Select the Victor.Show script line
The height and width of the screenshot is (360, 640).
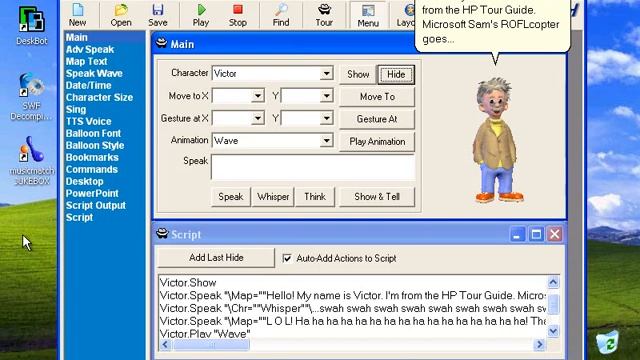pyautogui.click(x=188, y=282)
